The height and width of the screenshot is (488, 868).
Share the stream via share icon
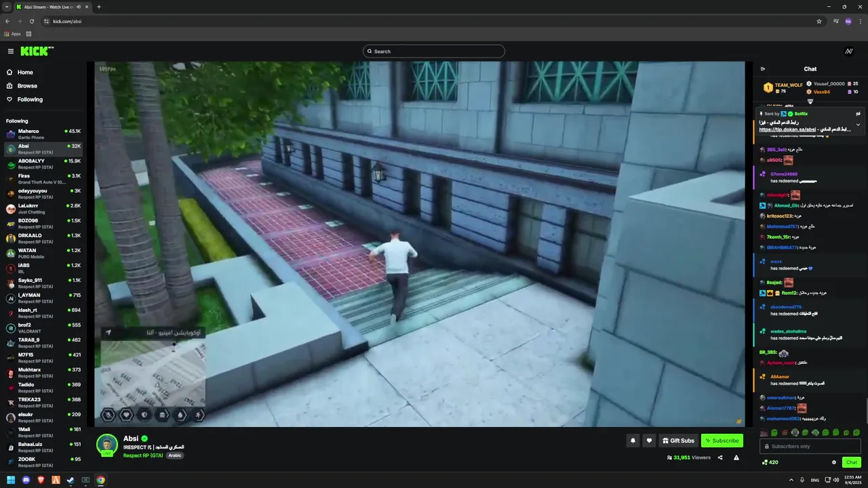[720, 457]
